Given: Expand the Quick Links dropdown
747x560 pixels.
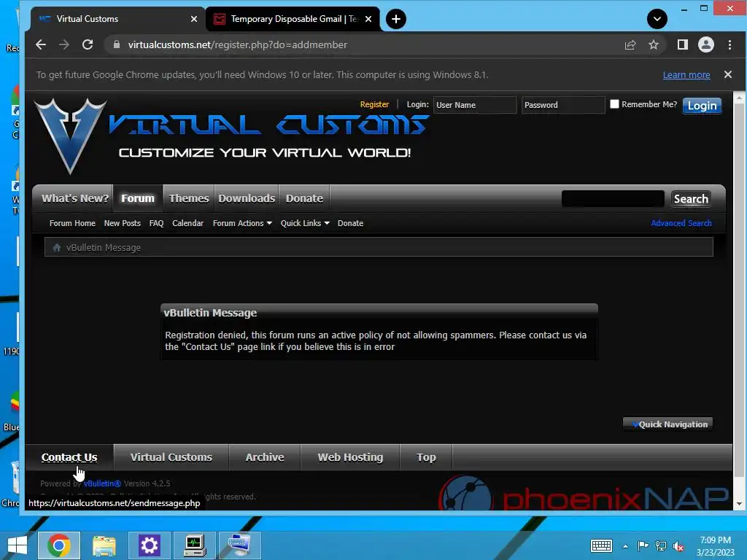Looking at the screenshot, I should 305,223.
